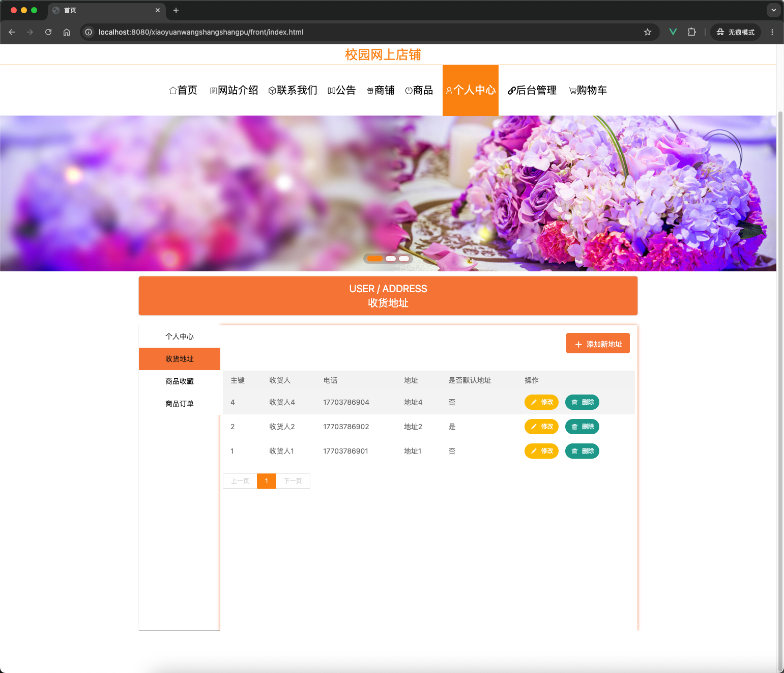Click the 地址1 cell
The width and height of the screenshot is (784, 673).
click(413, 451)
